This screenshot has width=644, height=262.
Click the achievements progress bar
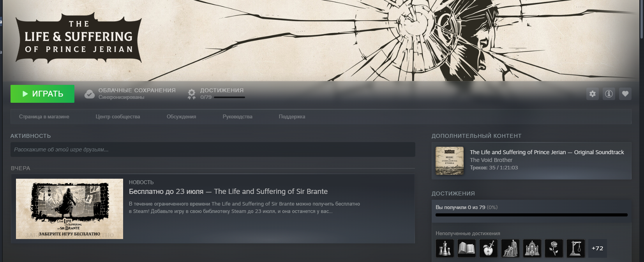point(531,215)
